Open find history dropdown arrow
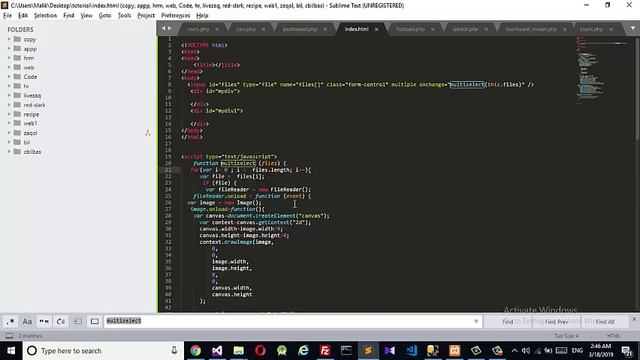Screen dimensions: 640x360 pos(476,322)
